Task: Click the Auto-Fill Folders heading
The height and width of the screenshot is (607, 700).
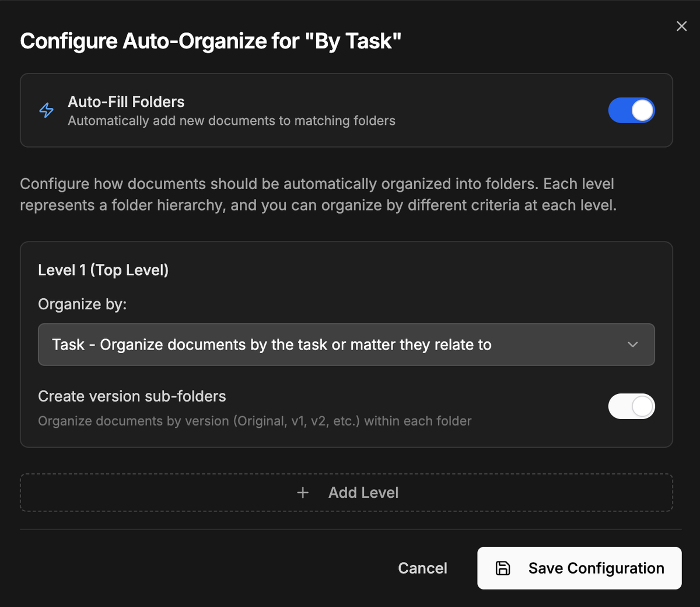Action: click(126, 102)
